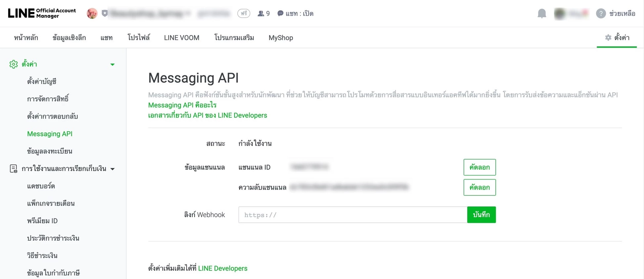Screen dimensions: 644x279
Task: Open แดชบอร์ด in sidebar
Action: coord(41,186)
